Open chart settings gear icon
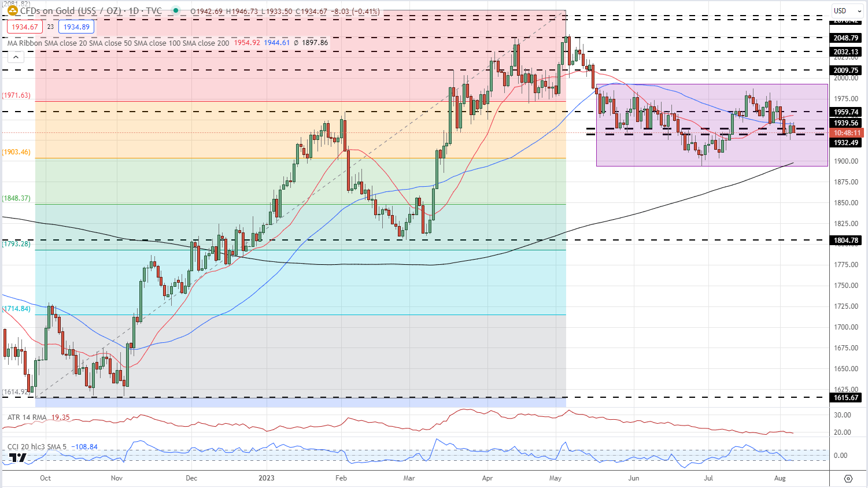Screen dimensions: 868x488 coord(848,478)
